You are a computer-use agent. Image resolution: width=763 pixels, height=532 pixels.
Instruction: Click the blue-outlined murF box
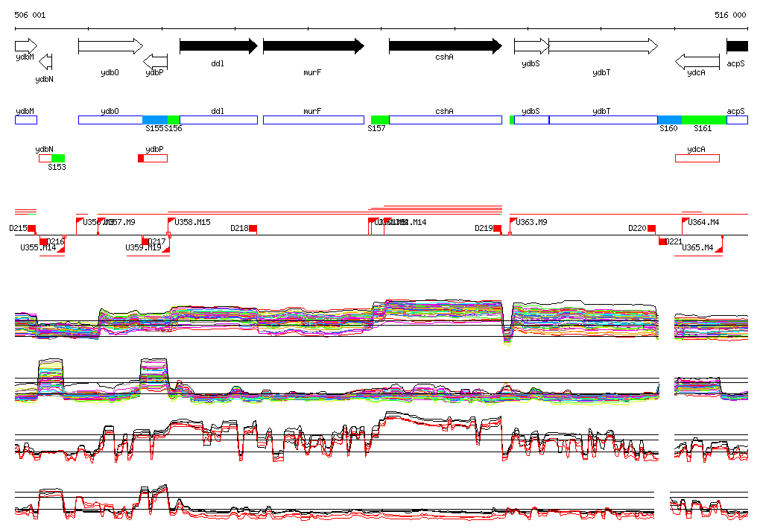point(314,120)
